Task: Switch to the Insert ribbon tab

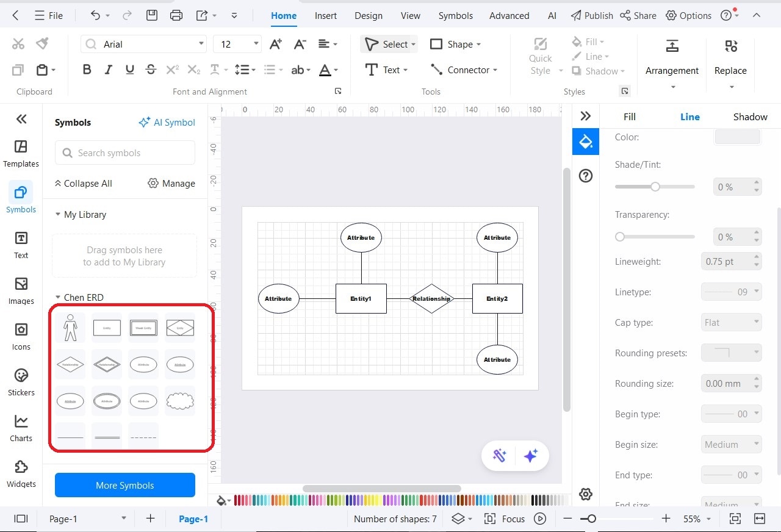Action: [326, 16]
